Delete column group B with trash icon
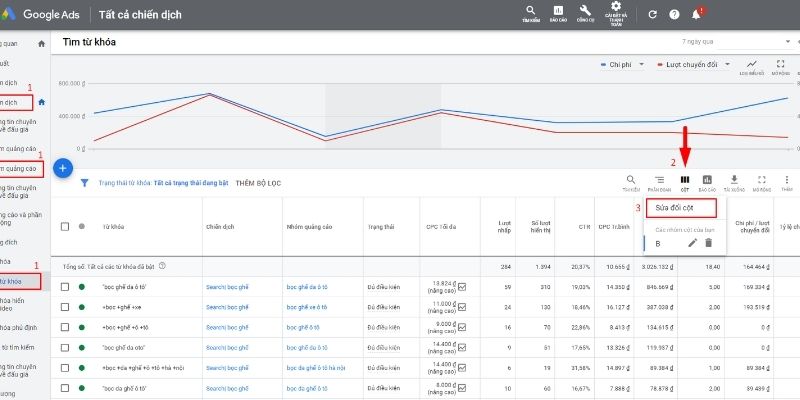This screenshot has height=400, width=800. tap(708, 242)
